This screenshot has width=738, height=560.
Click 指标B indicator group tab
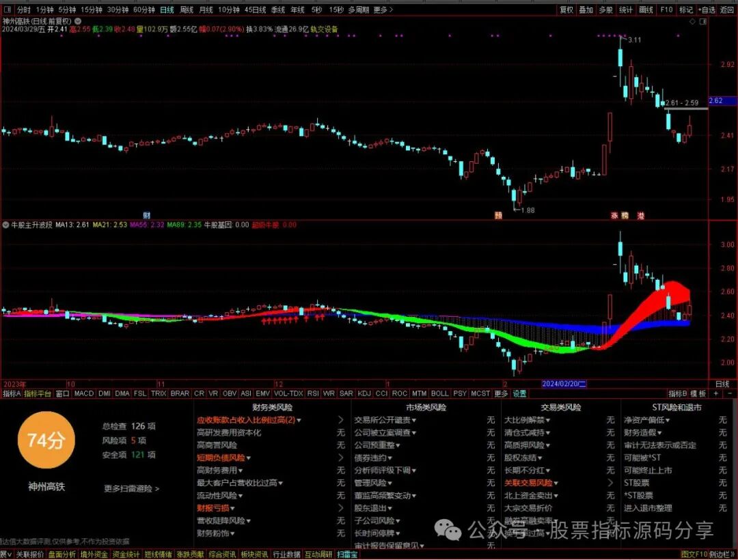click(x=677, y=393)
